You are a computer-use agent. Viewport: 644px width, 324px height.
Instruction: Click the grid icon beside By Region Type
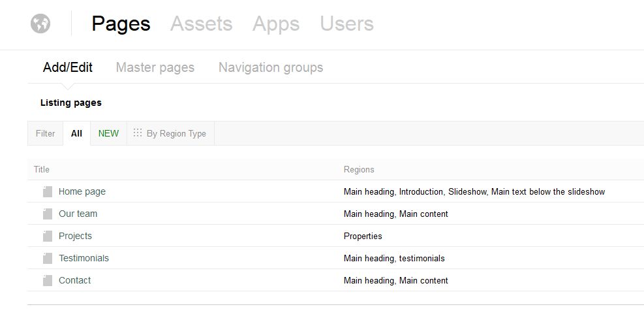tap(138, 133)
